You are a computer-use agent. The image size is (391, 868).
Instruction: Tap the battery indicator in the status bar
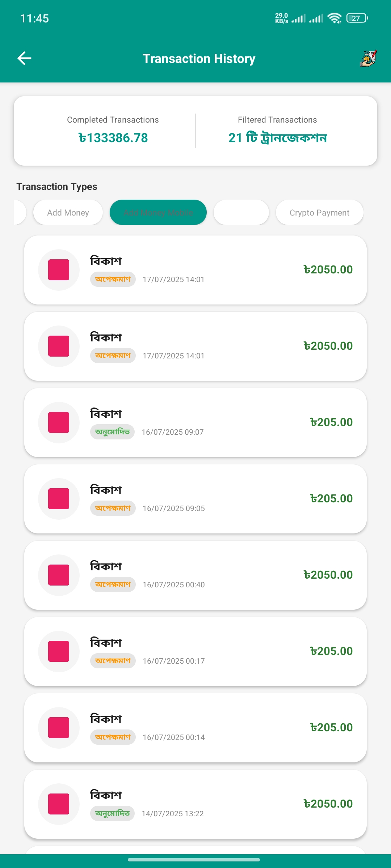click(x=357, y=18)
